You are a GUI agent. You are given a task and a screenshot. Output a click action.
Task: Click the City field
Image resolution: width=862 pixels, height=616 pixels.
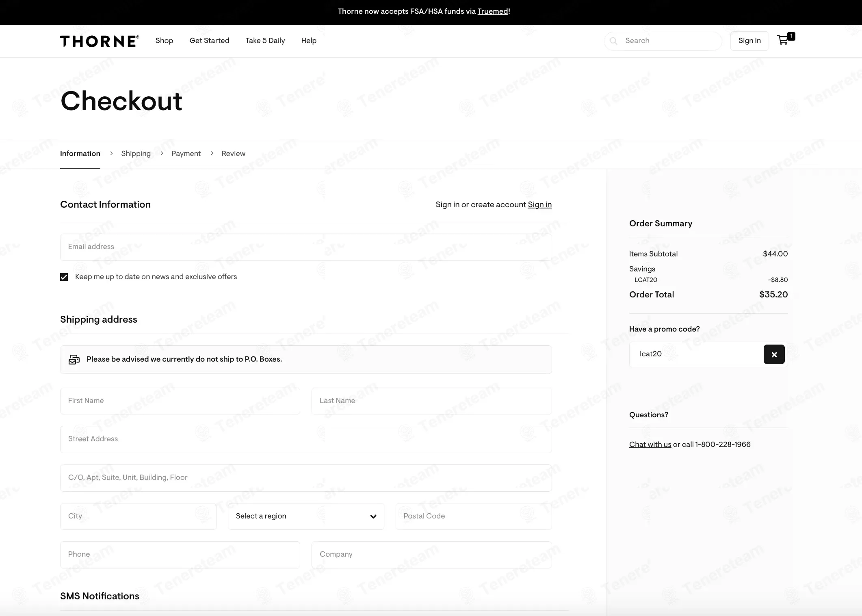click(x=138, y=516)
